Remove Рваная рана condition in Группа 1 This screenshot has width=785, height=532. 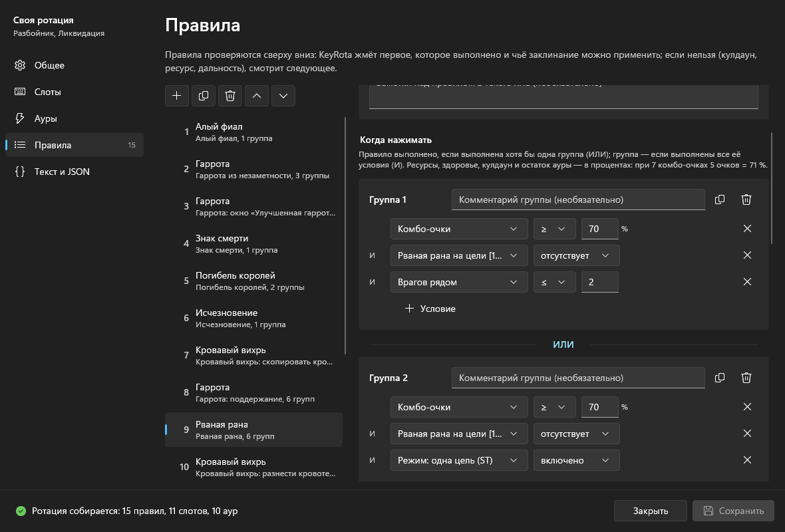click(748, 255)
